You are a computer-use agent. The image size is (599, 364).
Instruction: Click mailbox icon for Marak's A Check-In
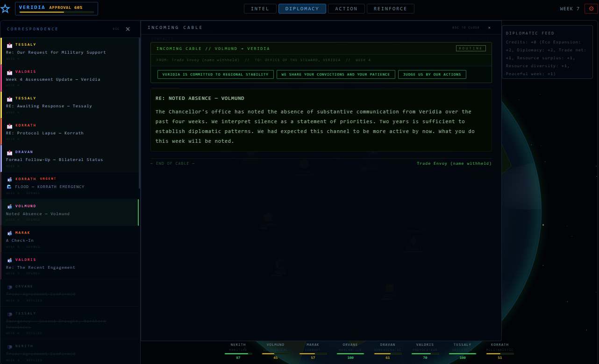click(9, 233)
